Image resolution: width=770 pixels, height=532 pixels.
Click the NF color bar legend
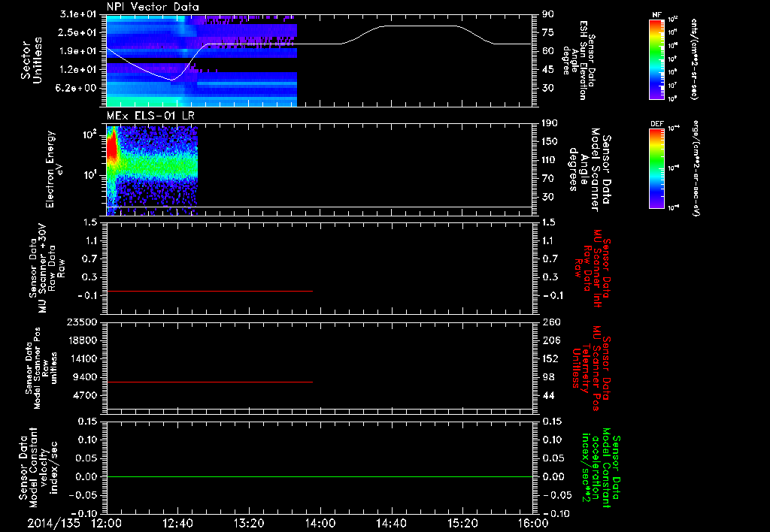coord(656,58)
